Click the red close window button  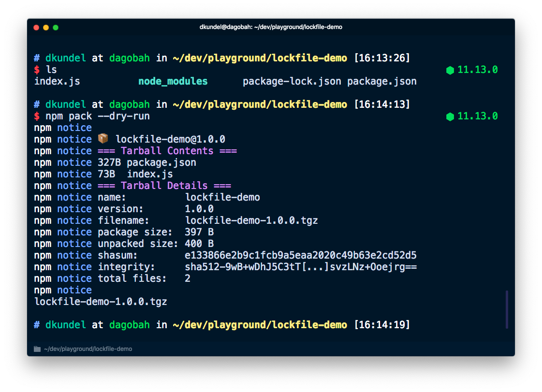pos(36,28)
